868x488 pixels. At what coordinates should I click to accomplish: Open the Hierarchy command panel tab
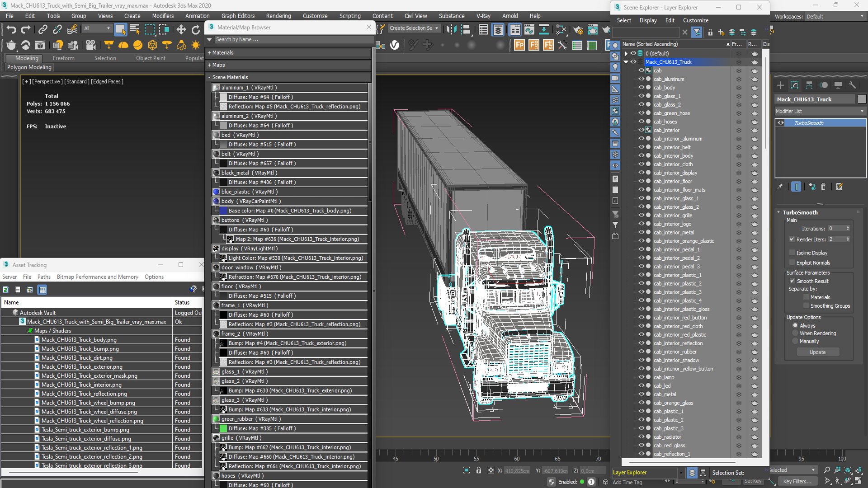point(809,85)
